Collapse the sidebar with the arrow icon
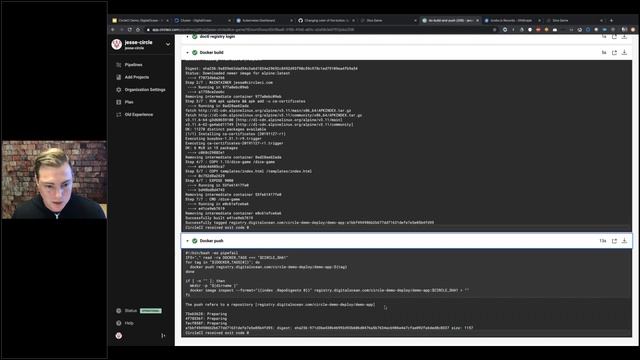 tap(163, 336)
